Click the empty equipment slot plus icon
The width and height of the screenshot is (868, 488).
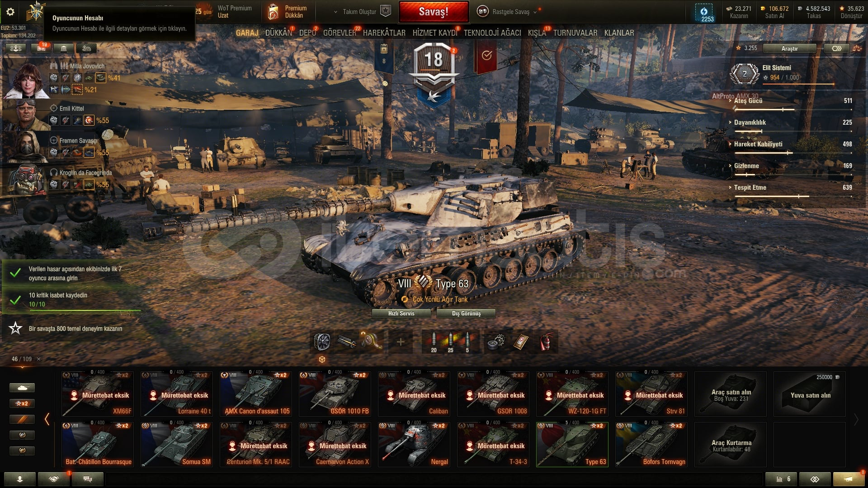[400, 342]
